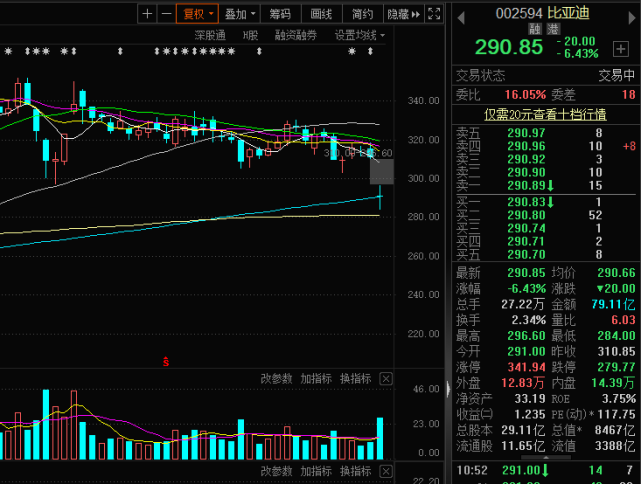Switch to the 融资融券 tab
Viewport: 641px width, 484px height.
(x=296, y=35)
